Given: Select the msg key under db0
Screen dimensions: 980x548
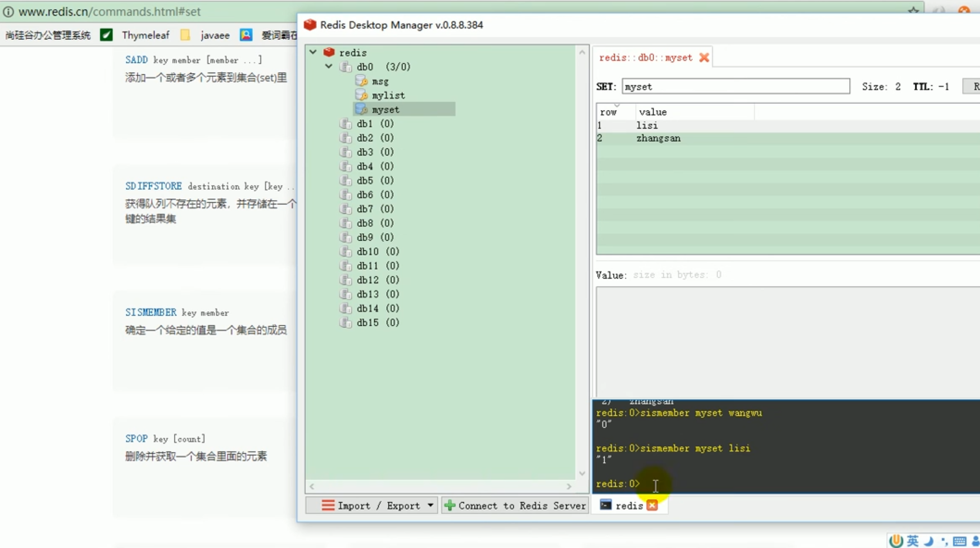Looking at the screenshot, I should point(379,81).
